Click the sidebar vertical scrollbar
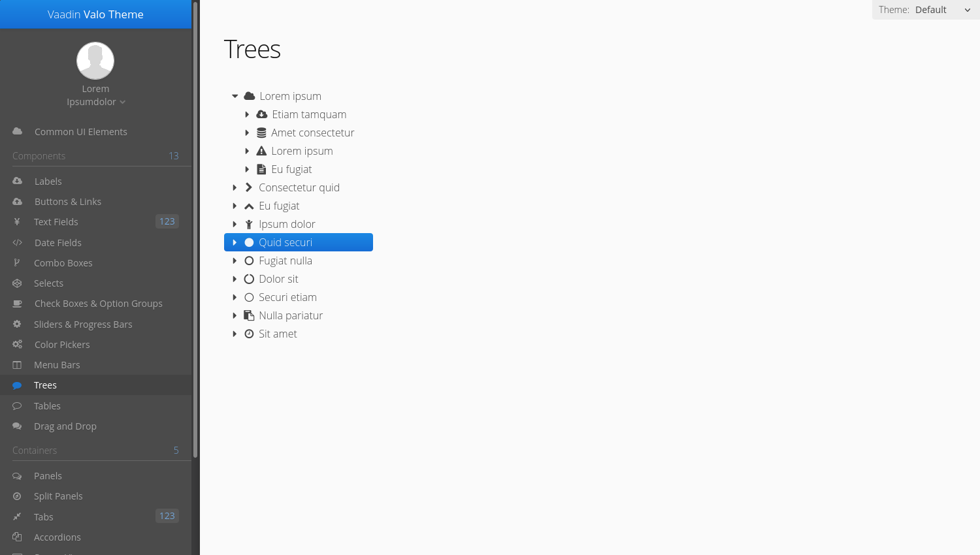 point(195,229)
